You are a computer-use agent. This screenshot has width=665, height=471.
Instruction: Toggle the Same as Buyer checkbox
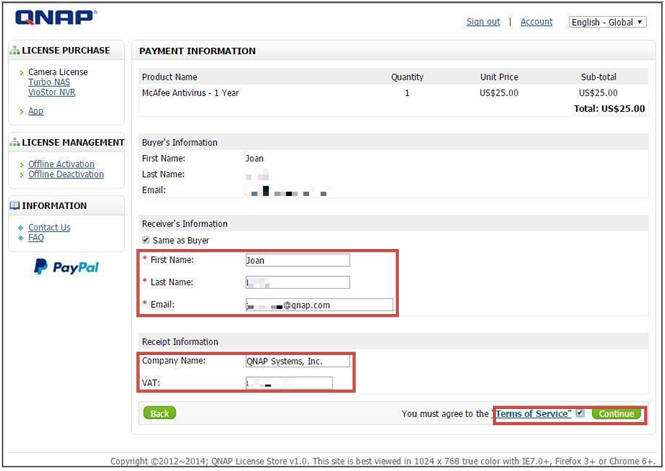146,240
